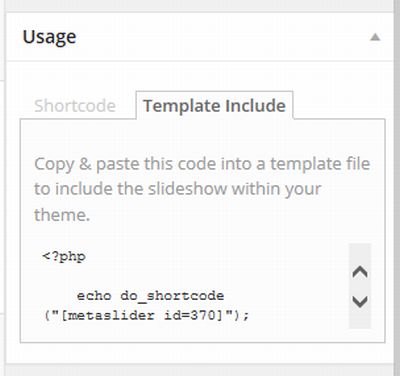This screenshot has height=376, width=400.
Task: Click the "<?php" opening tag line
Action: (64, 257)
